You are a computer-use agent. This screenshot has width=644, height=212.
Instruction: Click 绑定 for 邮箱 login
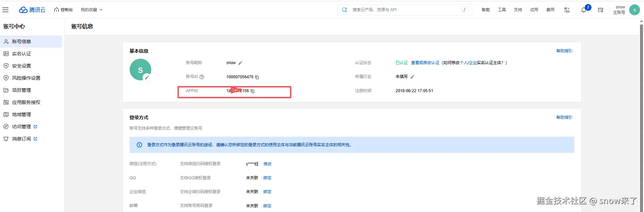267,206
